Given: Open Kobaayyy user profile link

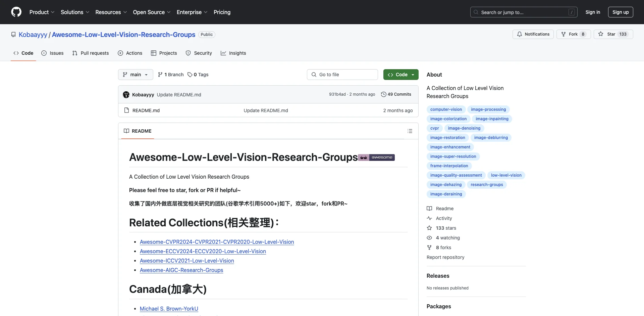Looking at the screenshot, I should click(33, 35).
